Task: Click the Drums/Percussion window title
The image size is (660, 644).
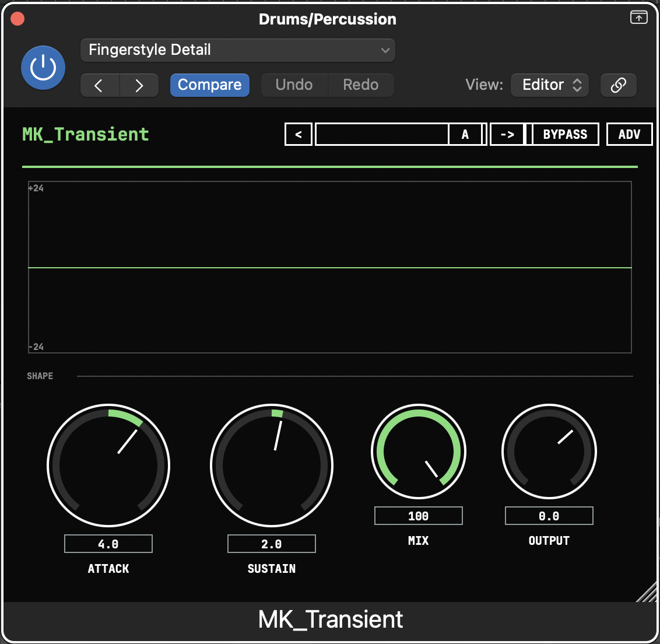Action: click(x=328, y=19)
